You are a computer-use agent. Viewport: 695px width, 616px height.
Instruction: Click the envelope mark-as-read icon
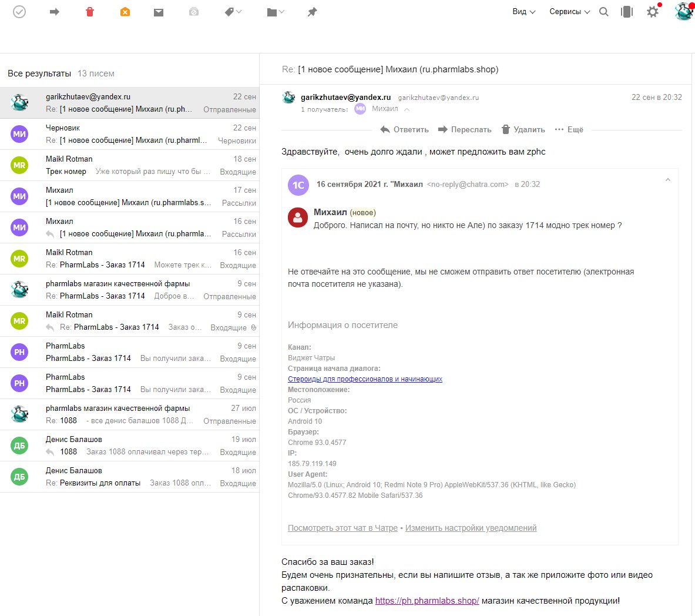(x=159, y=12)
